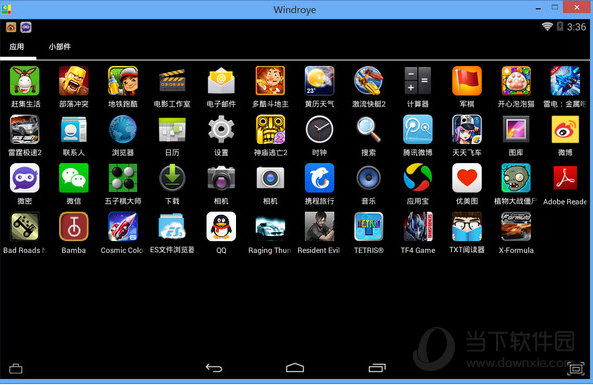593x385 pixels.
Task: Open the 优美图 red heart app
Action: (467, 178)
